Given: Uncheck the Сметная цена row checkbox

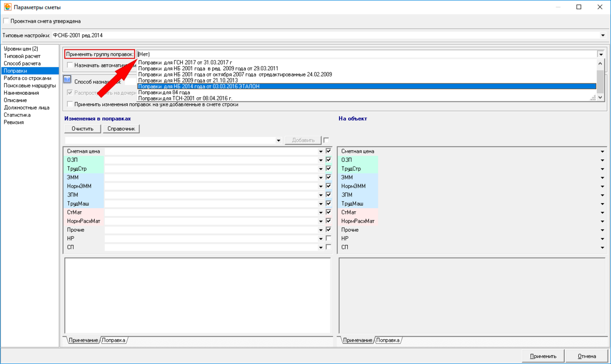Looking at the screenshot, I should 328,151.
